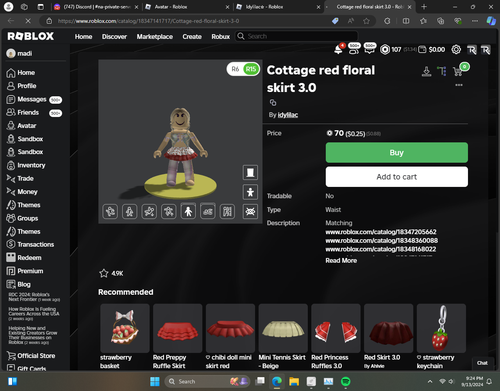Copy item link icon below title
The width and height of the screenshot is (500, 391).
click(273, 102)
